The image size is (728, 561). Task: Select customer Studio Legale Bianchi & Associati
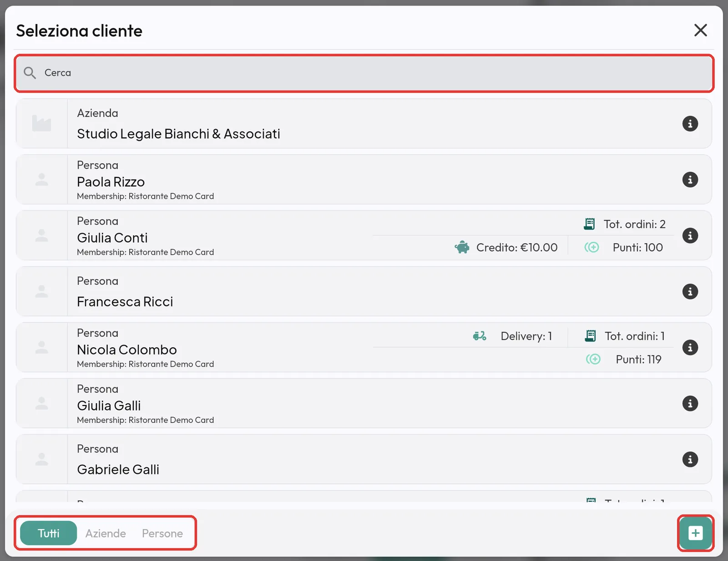[x=364, y=124]
